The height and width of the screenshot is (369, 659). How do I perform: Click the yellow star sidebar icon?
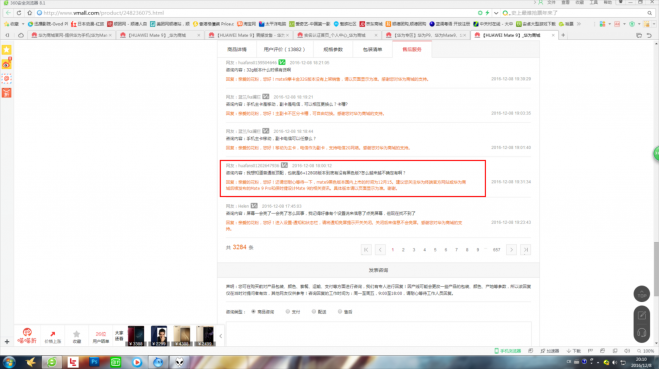tap(7, 50)
